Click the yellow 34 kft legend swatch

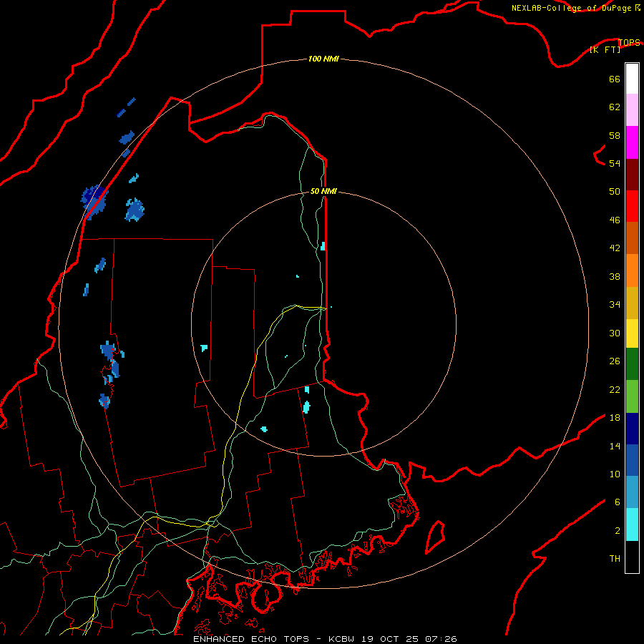pos(632,333)
